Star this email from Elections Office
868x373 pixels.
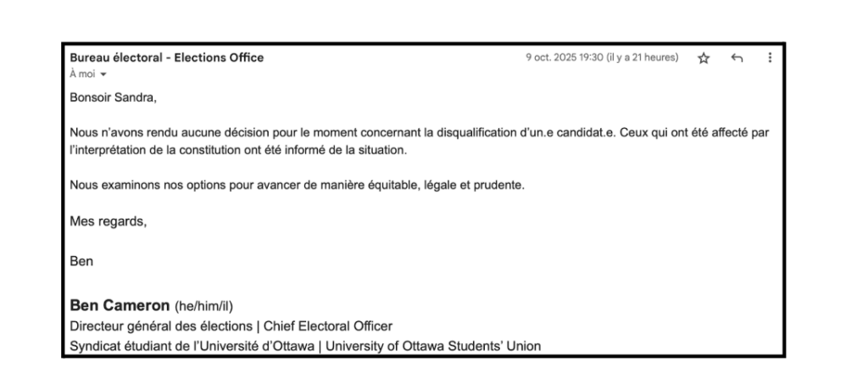[x=702, y=58]
